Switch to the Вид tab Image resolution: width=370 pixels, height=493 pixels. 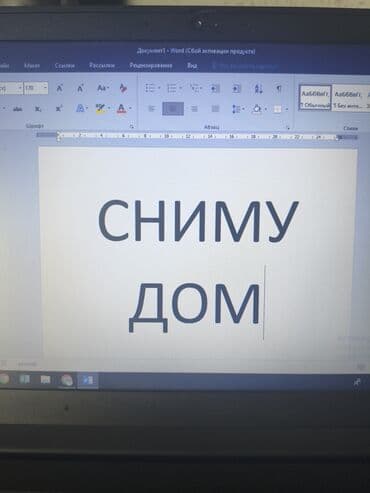click(x=192, y=65)
